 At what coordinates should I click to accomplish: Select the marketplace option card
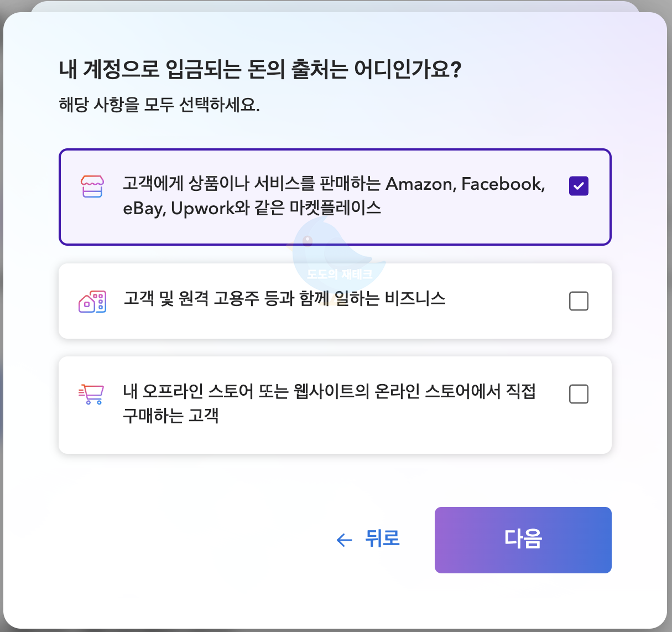(x=335, y=196)
